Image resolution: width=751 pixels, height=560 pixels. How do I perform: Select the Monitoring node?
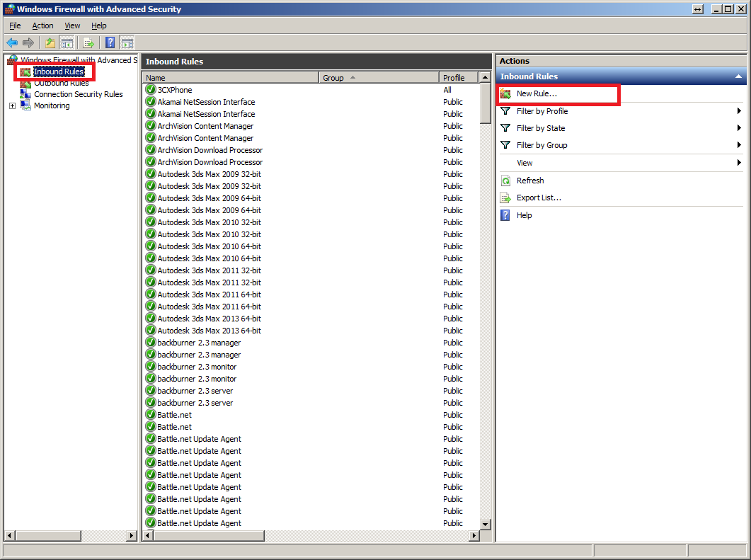52,106
